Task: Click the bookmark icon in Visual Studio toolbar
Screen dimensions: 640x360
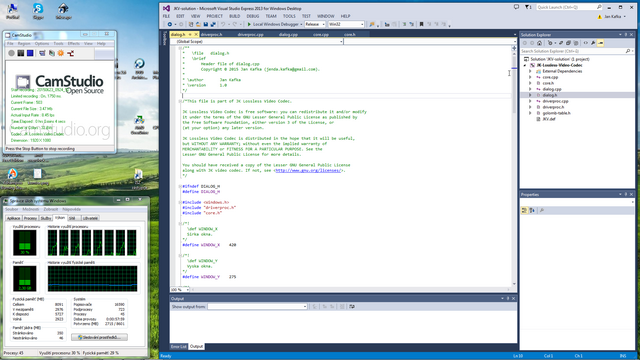Action: coord(421,24)
